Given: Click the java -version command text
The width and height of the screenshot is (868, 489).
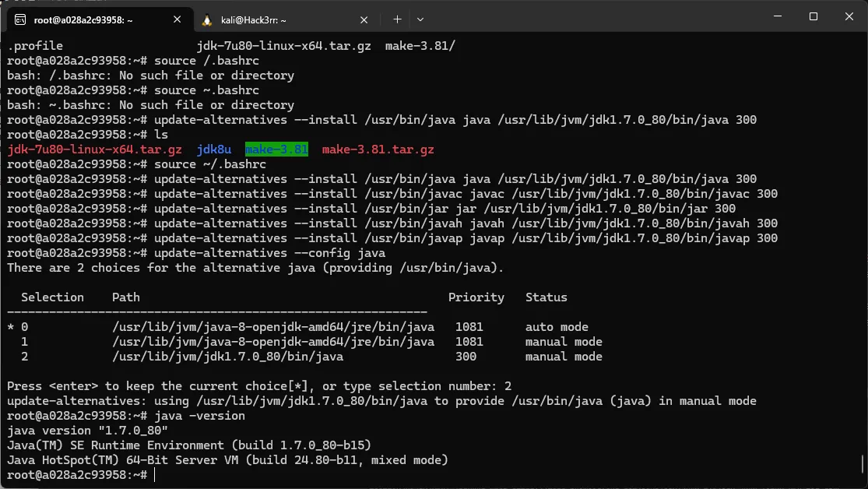Looking at the screenshot, I should coord(199,416).
